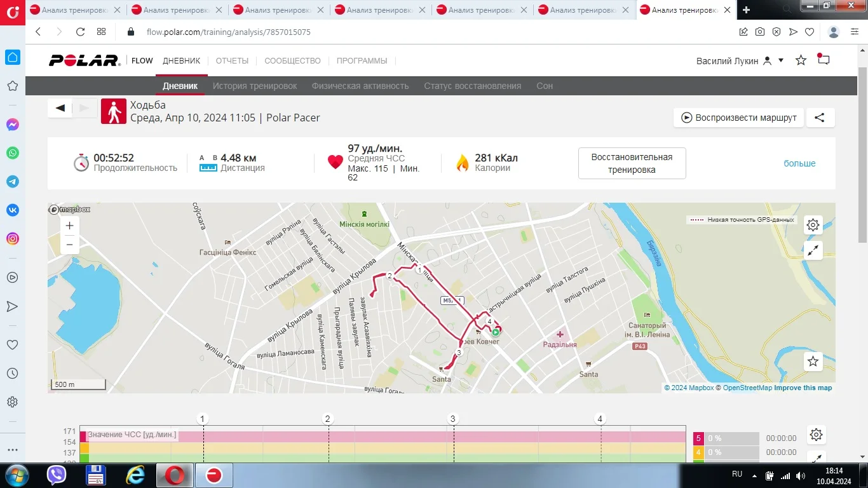Switch to История тренировок tab
The height and width of the screenshot is (488, 868).
[x=255, y=86]
